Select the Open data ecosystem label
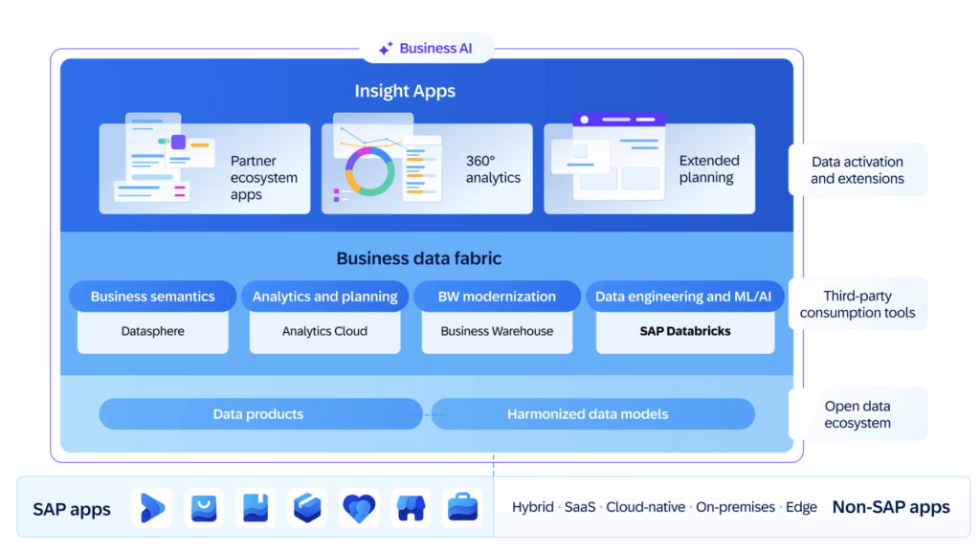Viewport: 980px width, 553px height. pos(857,414)
